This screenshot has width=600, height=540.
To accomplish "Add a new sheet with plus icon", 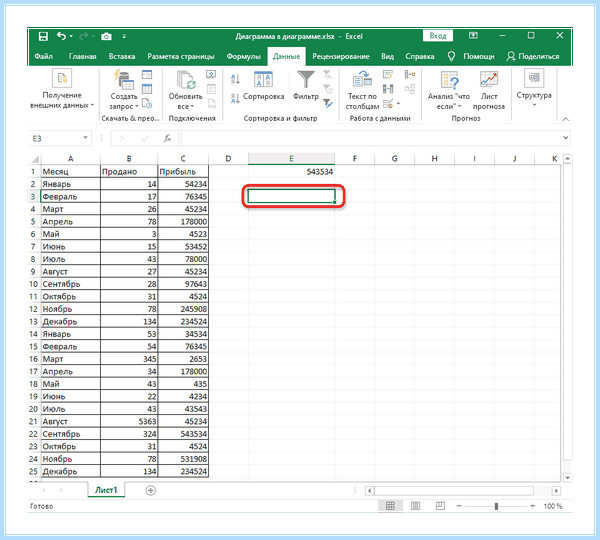I will (x=151, y=490).
